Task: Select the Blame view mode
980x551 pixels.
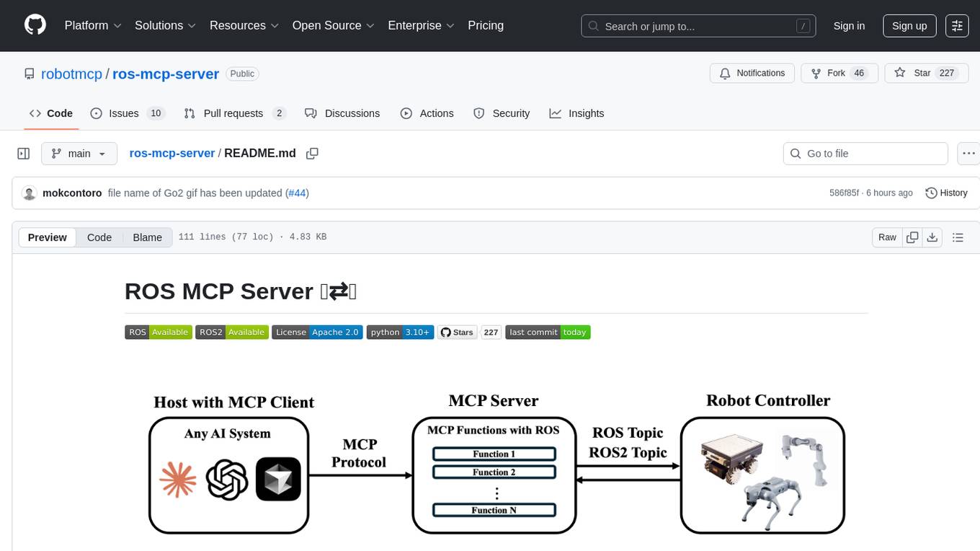Action: pos(147,237)
